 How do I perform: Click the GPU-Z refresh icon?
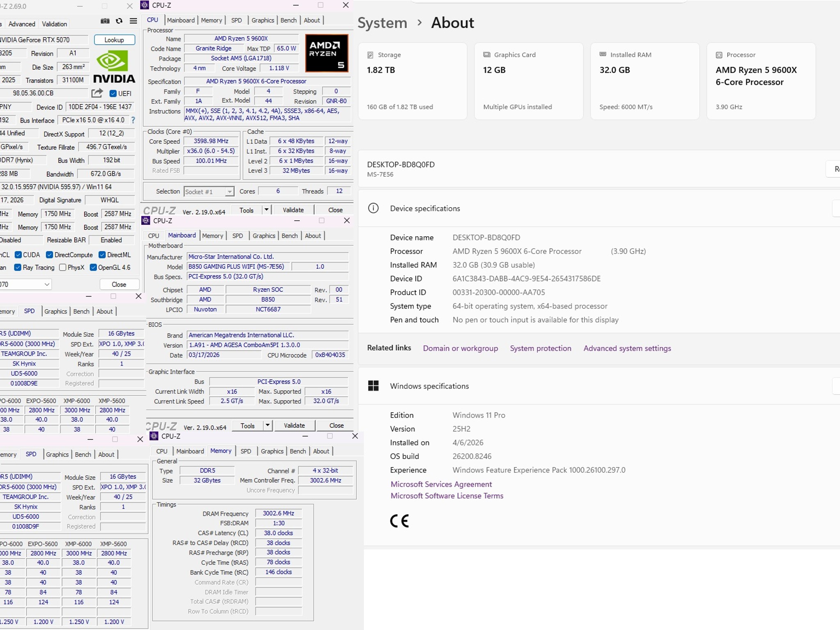[119, 21]
